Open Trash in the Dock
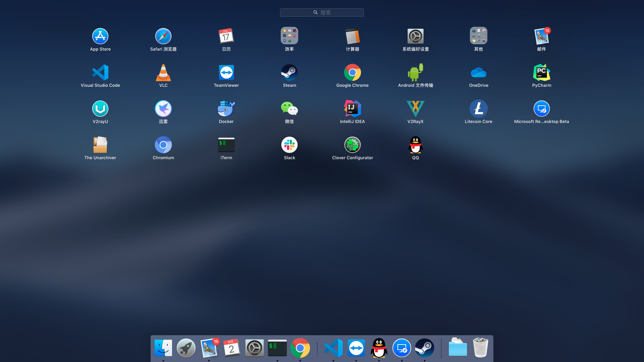Viewport: 644px width, 362px height. tap(480, 348)
